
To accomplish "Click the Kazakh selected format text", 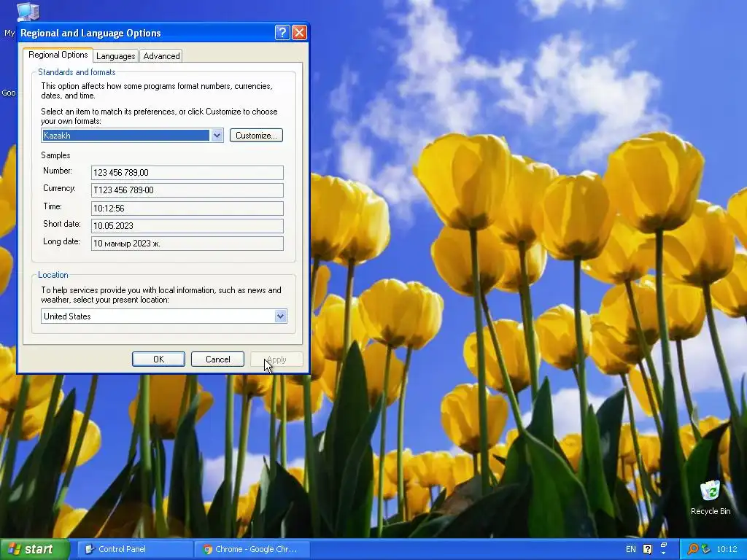I will (57, 135).
